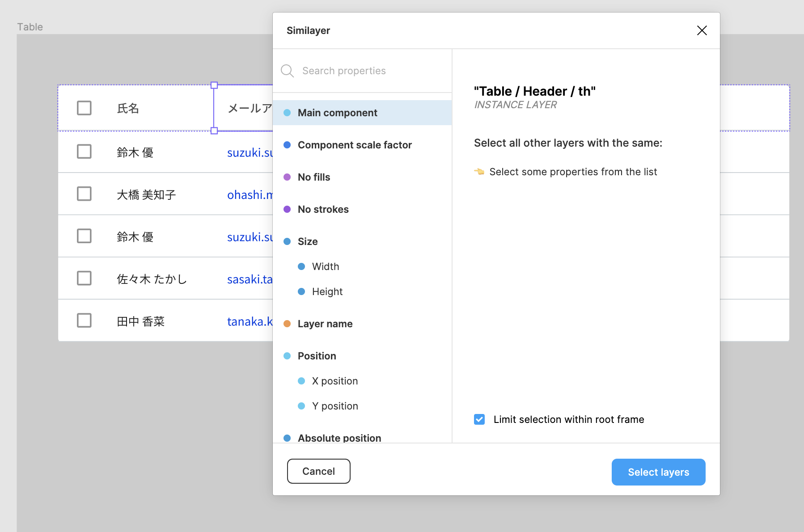The width and height of the screenshot is (804, 532).
Task: Choose the Y position property
Action: pyautogui.click(x=334, y=406)
